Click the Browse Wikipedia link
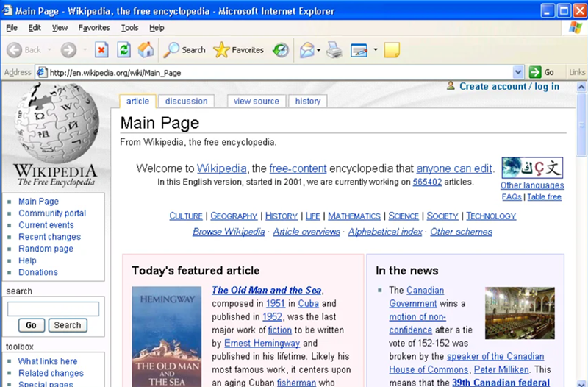Image resolution: width=588 pixels, height=387 pixels. [x=229, y=232]
